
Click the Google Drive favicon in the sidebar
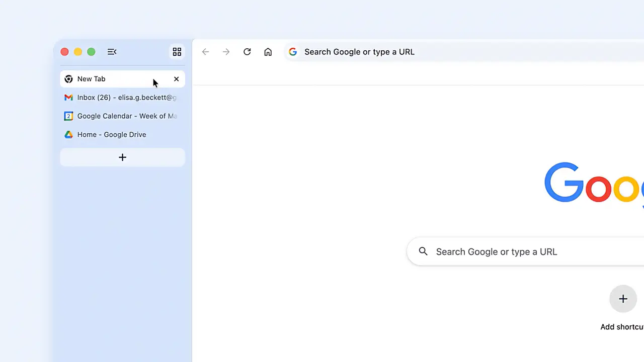point(68,134)
